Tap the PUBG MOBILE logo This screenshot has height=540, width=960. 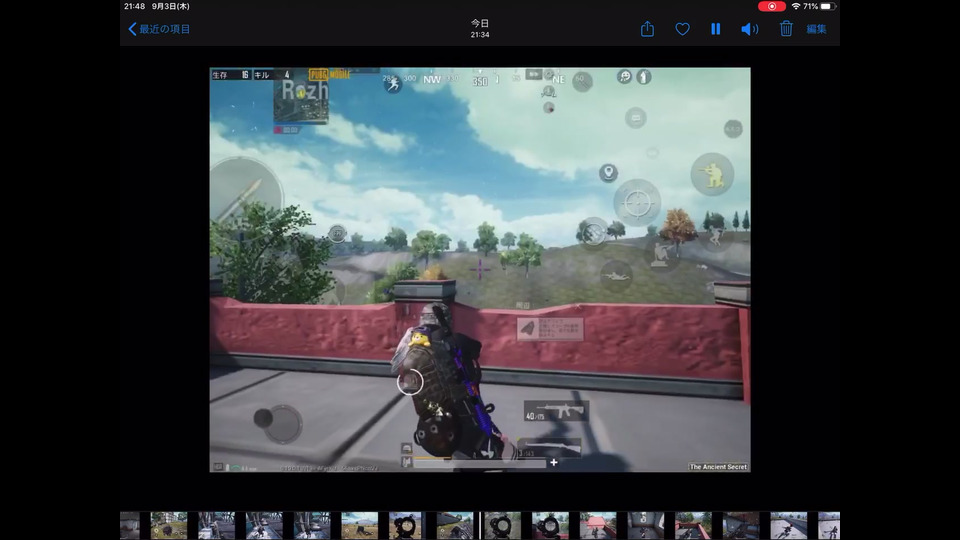coord(330,74)
